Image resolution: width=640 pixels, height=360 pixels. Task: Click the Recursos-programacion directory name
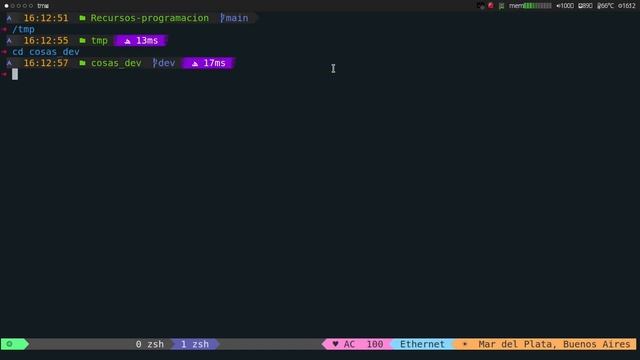click(x=149, y=18)
